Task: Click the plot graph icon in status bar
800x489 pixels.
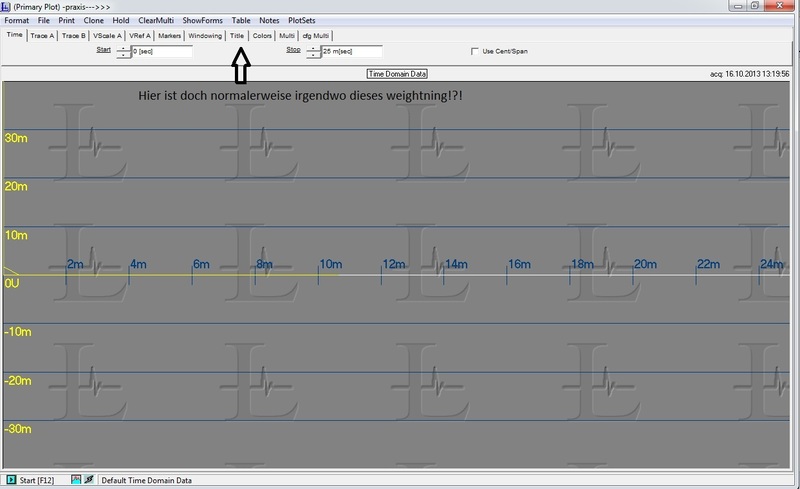Action: pyautogui.click(x=76, y=481)
